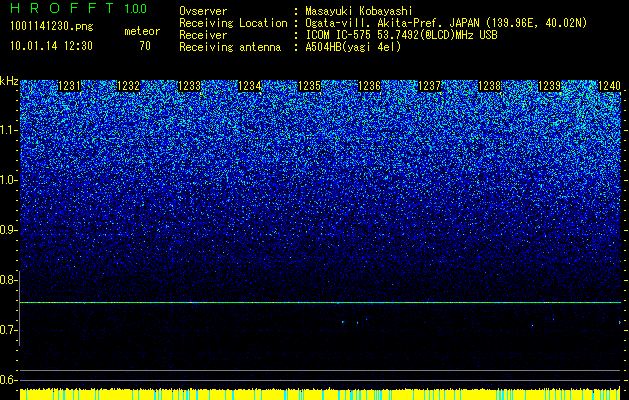Click the Receiver label

203,35
